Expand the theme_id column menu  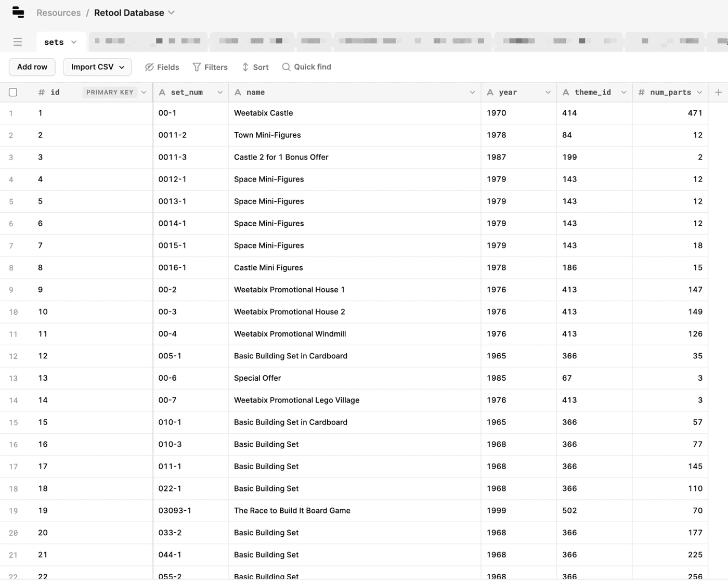coord(623,92)
